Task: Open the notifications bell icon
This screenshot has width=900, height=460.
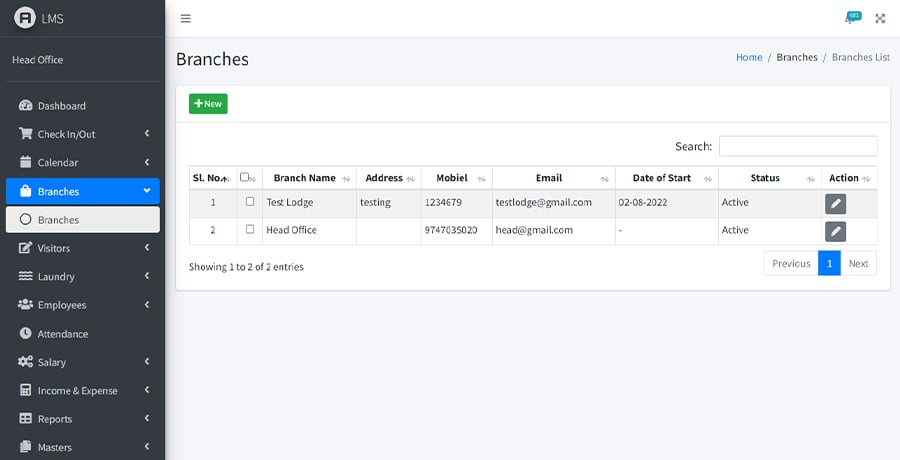Action: point(850,19)
